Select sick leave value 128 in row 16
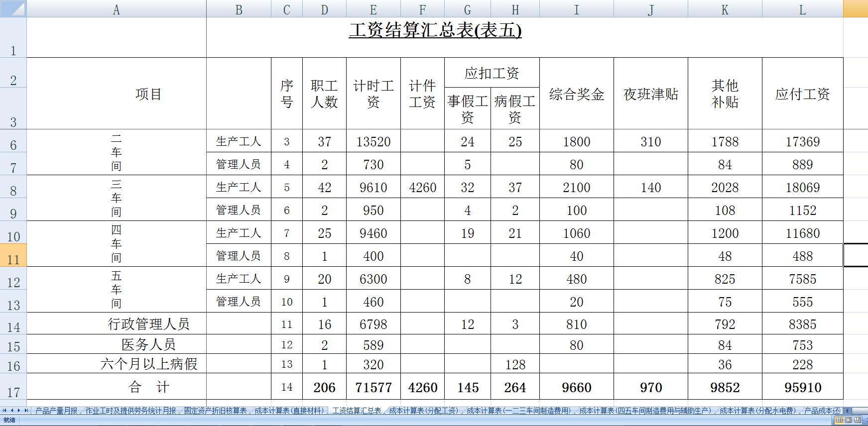The height and width of the screenshot is (426, 868). coord(515,364)
